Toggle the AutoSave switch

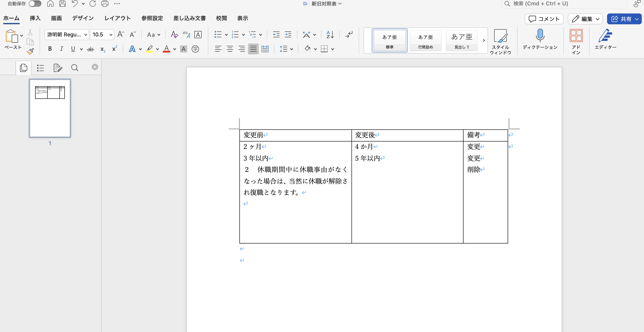pyautogui.click(x=35, y=4)
